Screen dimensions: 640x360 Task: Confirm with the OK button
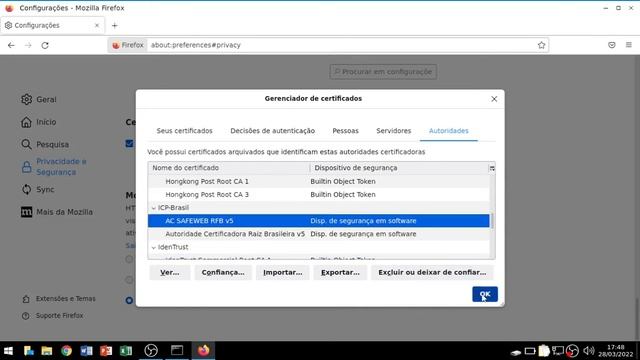click(x=485, y=294)
